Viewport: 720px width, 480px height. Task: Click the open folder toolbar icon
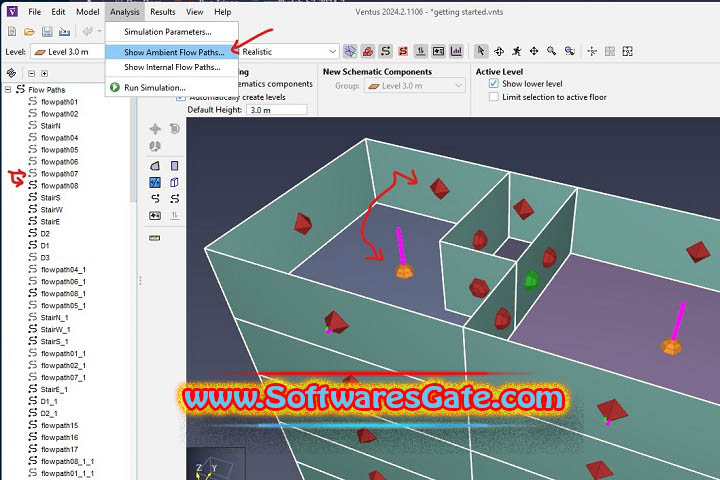pyautogui.click(x=29, y=31)
